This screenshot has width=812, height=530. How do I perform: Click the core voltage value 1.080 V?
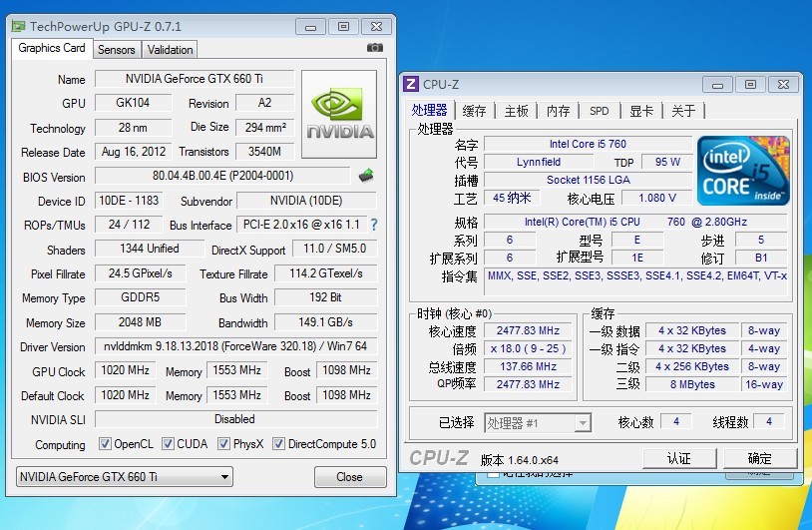point(657,198)
